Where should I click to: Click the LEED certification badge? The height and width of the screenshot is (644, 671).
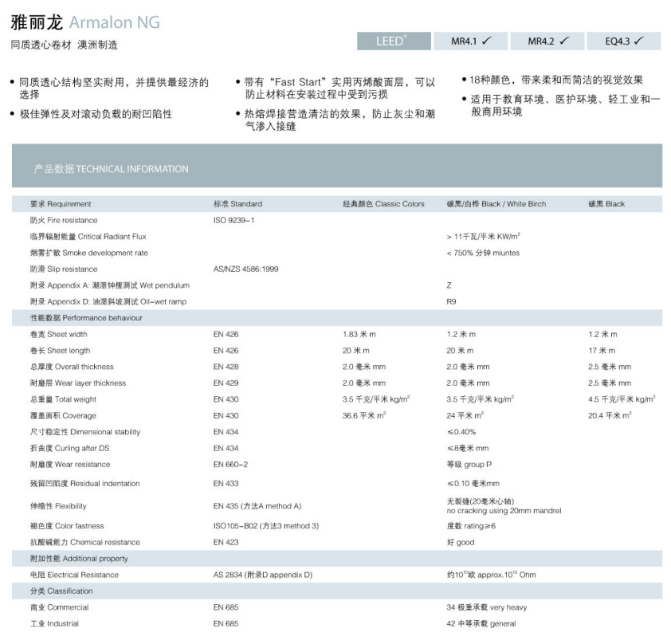(x=390, y=40)
